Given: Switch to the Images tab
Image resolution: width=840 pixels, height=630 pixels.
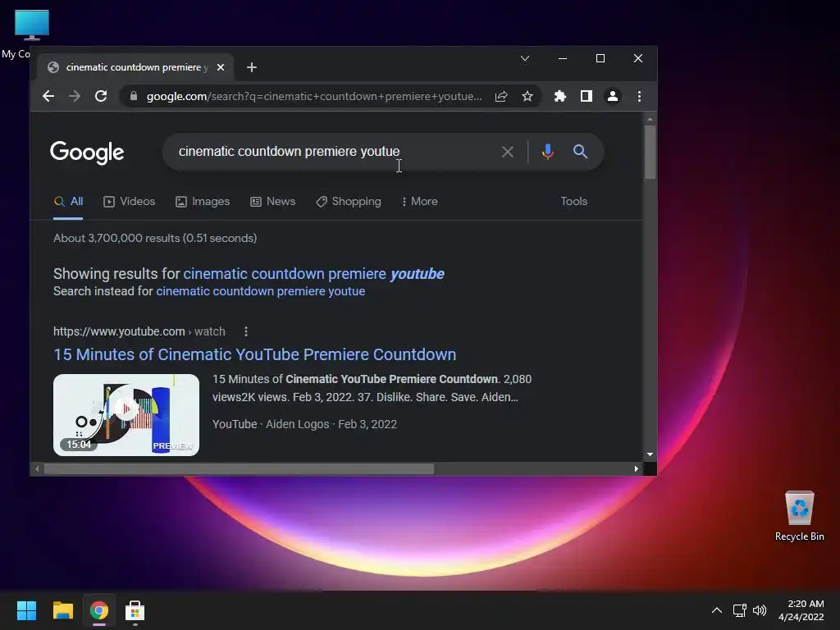Looking at the screenshot, I should click(x=203, y=202).
